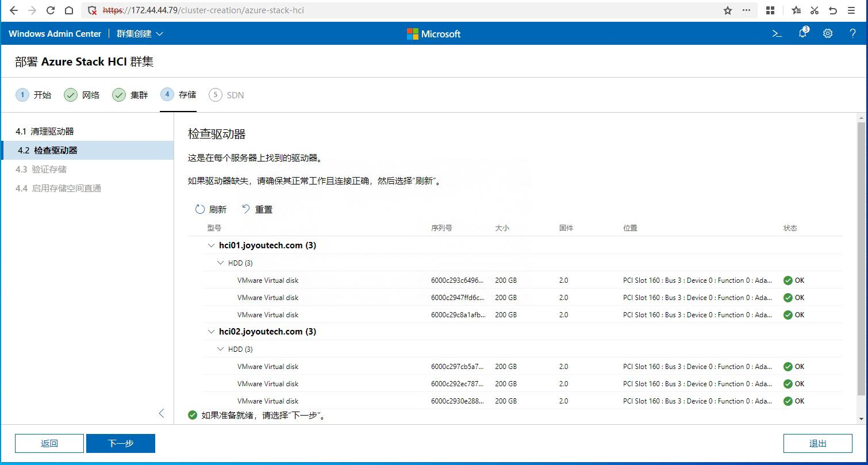868x465 pixels.
Task: Select serial number 6000c292ec787...
Action: coord(458,384)
